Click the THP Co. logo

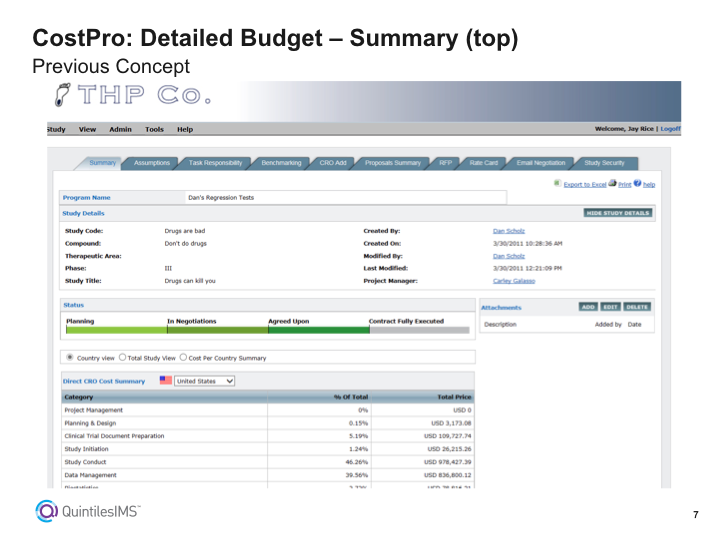133,95
